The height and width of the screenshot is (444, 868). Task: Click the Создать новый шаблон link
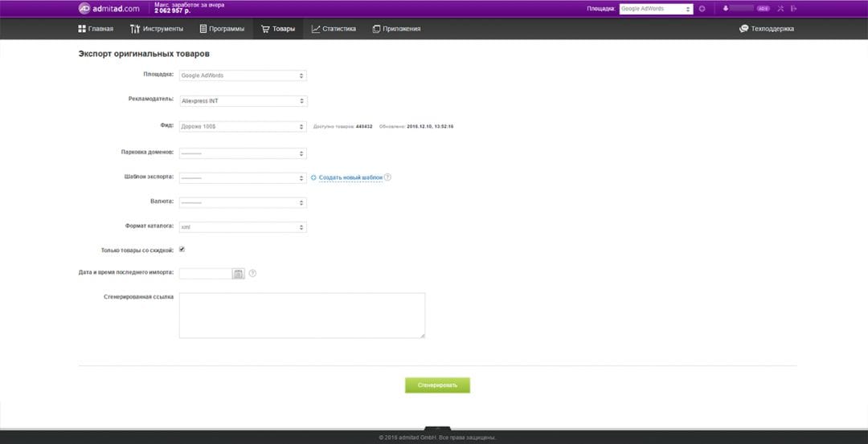[x=350, y=177]
